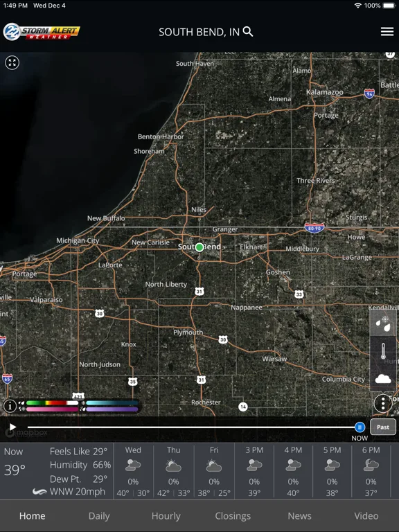This screenshot has height=532, width=399.
Task: Move the blue NOW timeline handle
Action: (360, 427)
